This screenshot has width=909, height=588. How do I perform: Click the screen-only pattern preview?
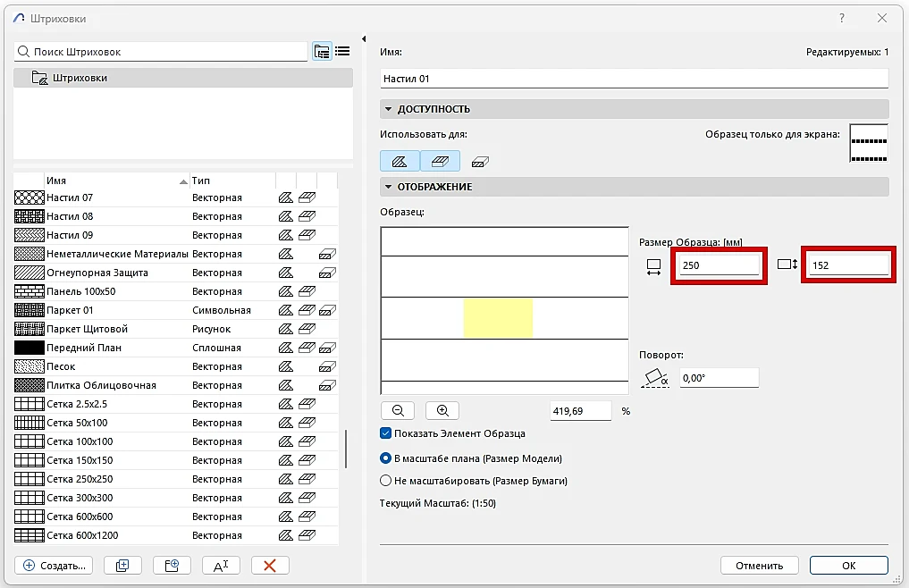tap(869, 143)
